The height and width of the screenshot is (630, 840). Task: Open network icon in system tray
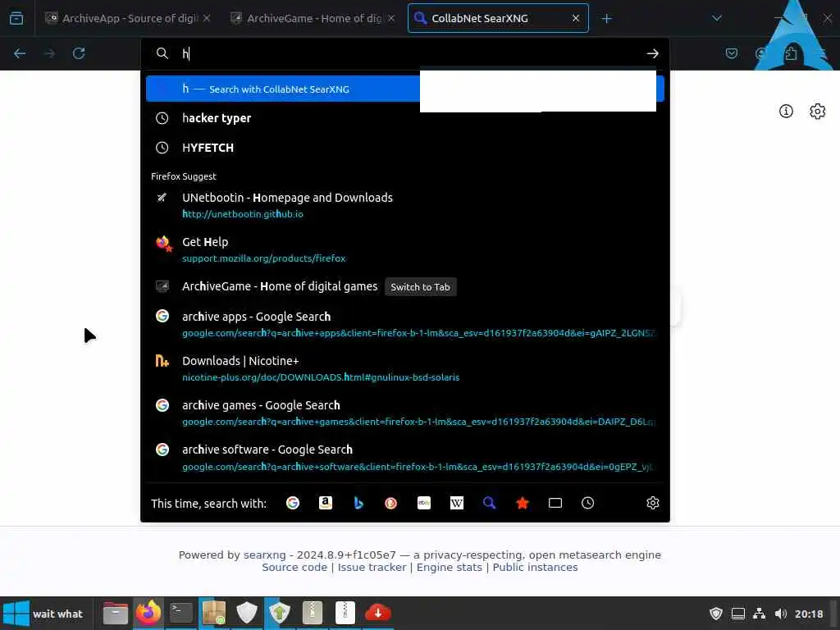(x=759, y=614)
